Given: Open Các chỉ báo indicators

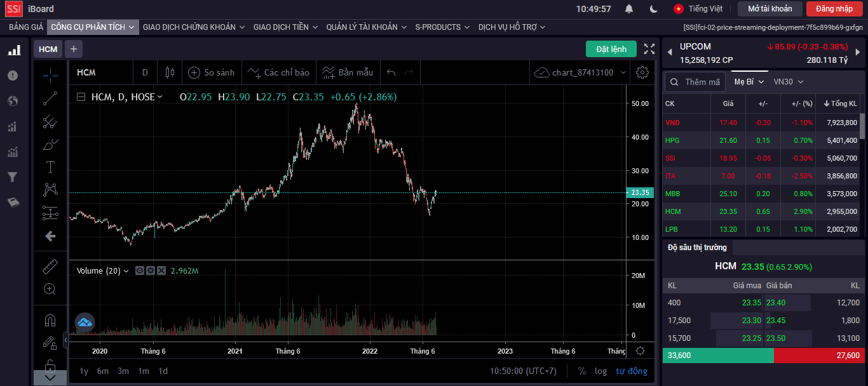Looking at the screenshot, I should pos(278,72).
